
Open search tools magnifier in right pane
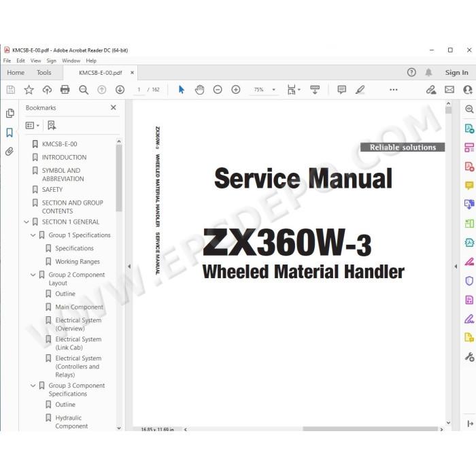(x=469, y=109)
